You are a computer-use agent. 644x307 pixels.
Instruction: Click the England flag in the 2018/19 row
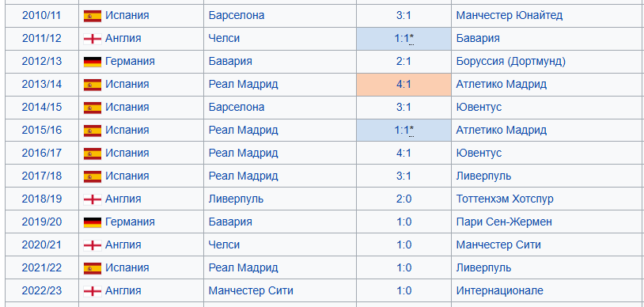coord(93,199)
